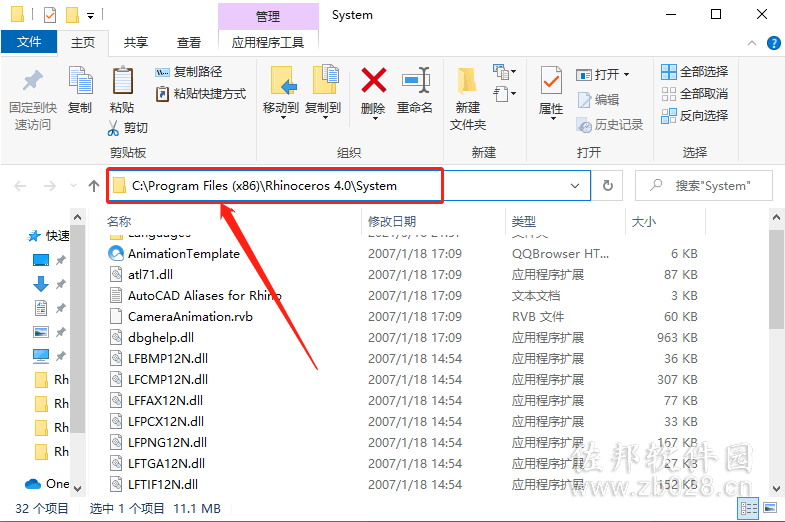The image size is (785, 522).
Task: Open Quick Access Toolbar customize dropdown
Action: point(91,16)
